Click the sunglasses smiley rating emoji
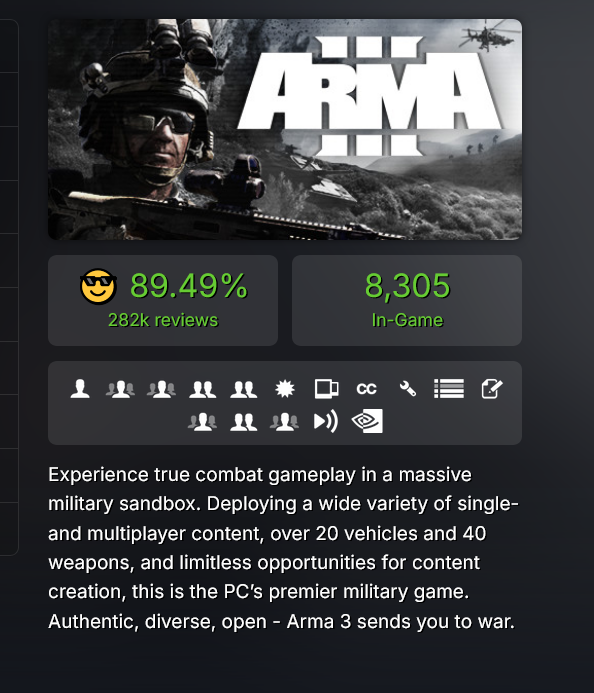This screenshot has width=594, height=693. (x=98, y=286)
